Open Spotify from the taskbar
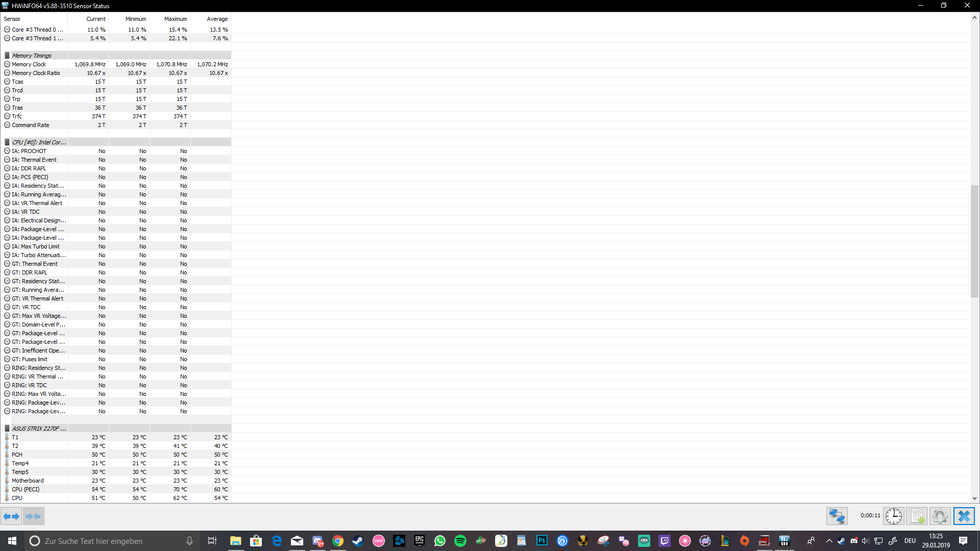The width and height of the screenshot is (980, 551). [x=460, y=541]
